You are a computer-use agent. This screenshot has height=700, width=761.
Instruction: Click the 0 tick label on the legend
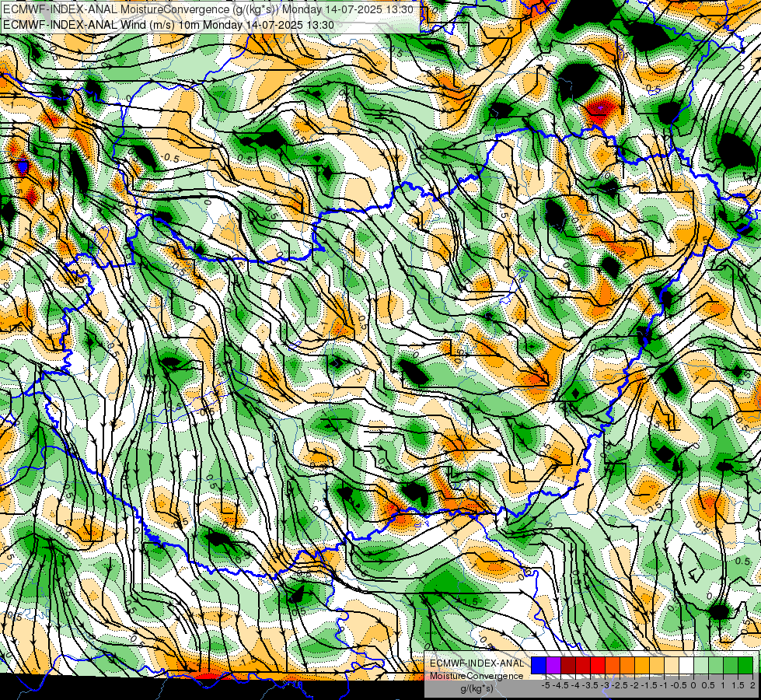click(693, 685)
